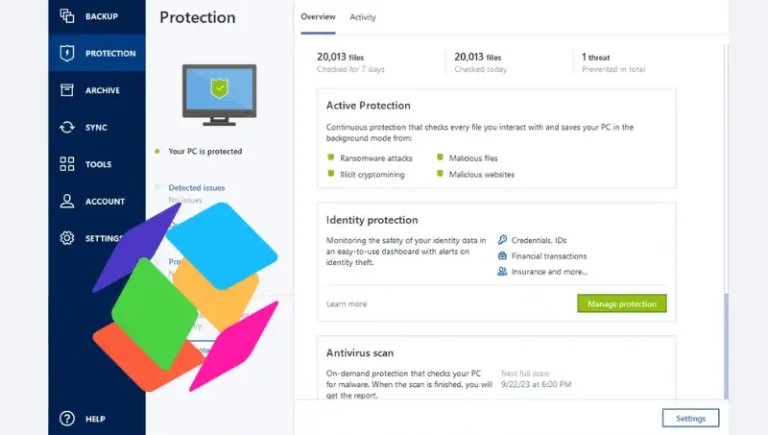Screen dimensions: 768x435
Task: Open the Account person icon
Action: point(67,201)
